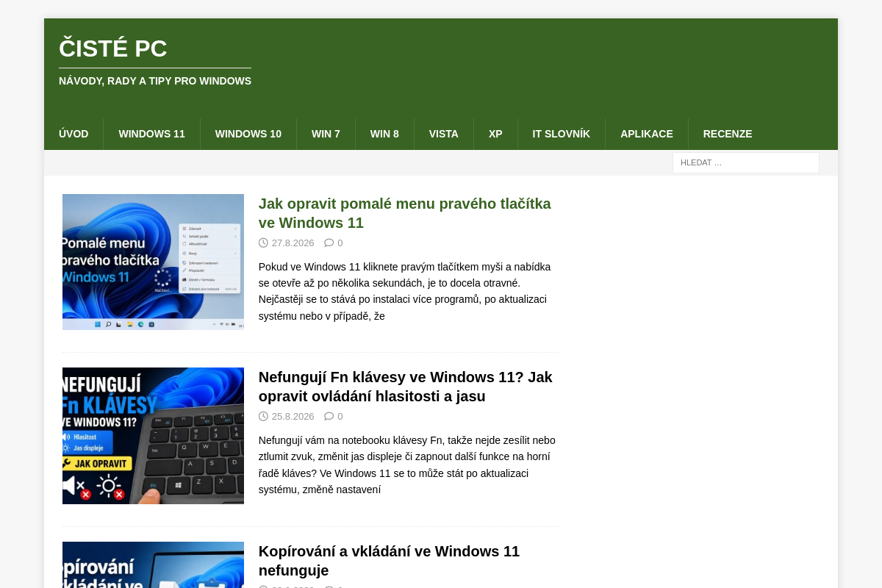Click the clock icon beside date 25.8.2026
This screenshot has height=588, width=882.
(x=263, y=416)
